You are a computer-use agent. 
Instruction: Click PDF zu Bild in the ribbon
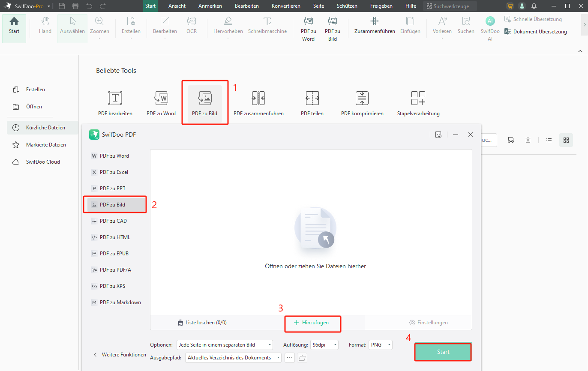click(333, 29)
